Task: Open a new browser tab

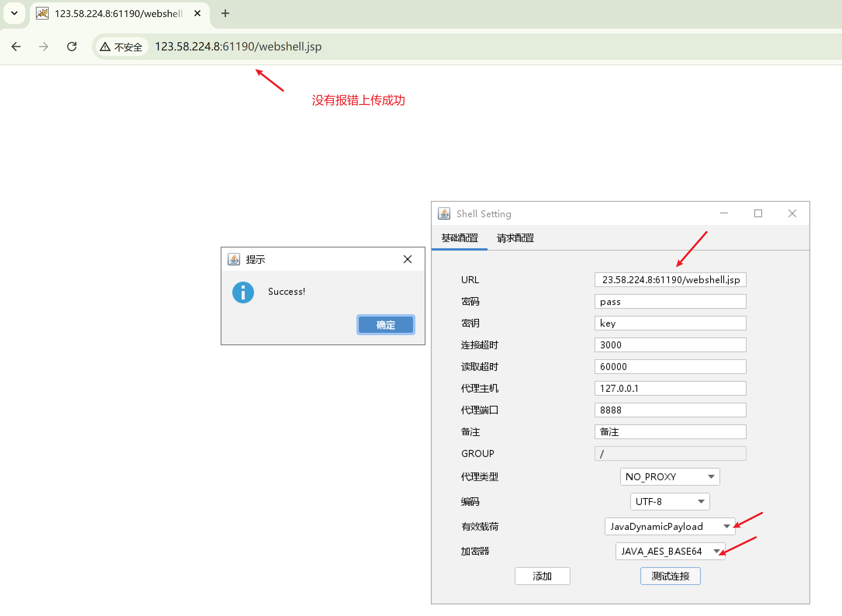Action: click(225, 14)
